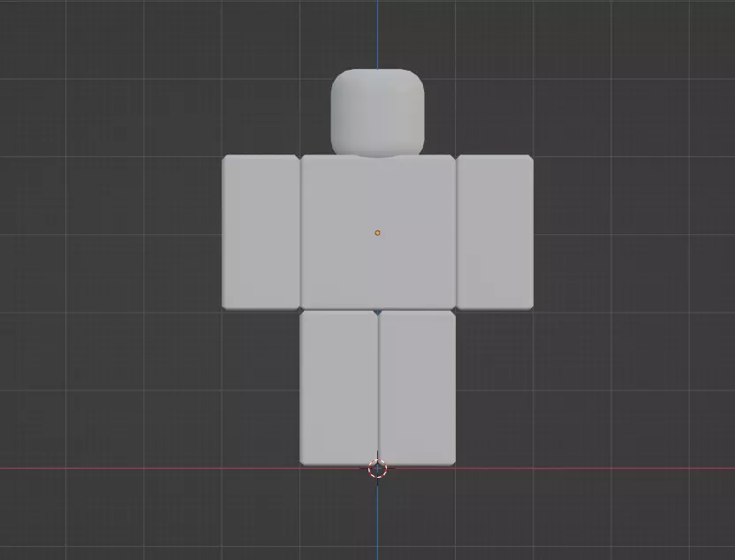Select the arm block right of the torso
Viewport: 735px width, 560px height.
pyautogui.click(x=495, y=232)
